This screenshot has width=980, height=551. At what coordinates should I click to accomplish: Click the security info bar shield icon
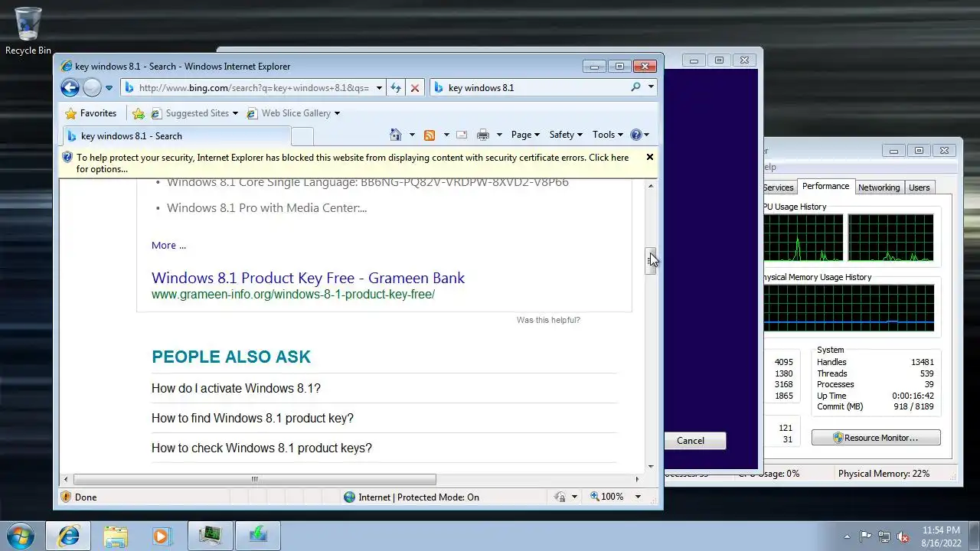point(67,158)
